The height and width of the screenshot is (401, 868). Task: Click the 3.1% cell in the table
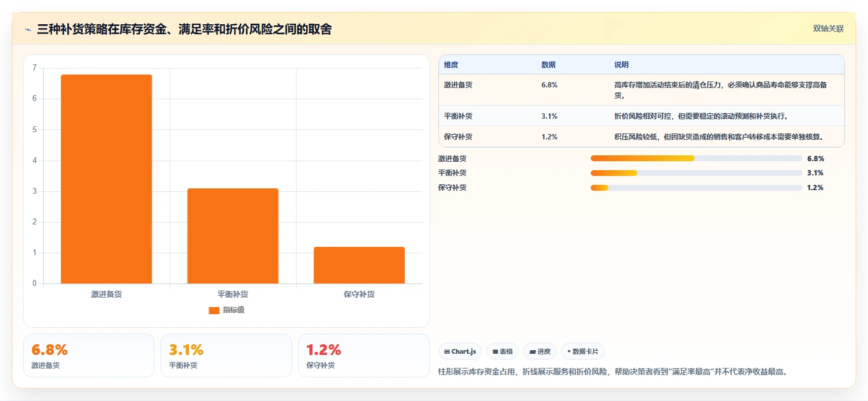(x=549, y=116)
